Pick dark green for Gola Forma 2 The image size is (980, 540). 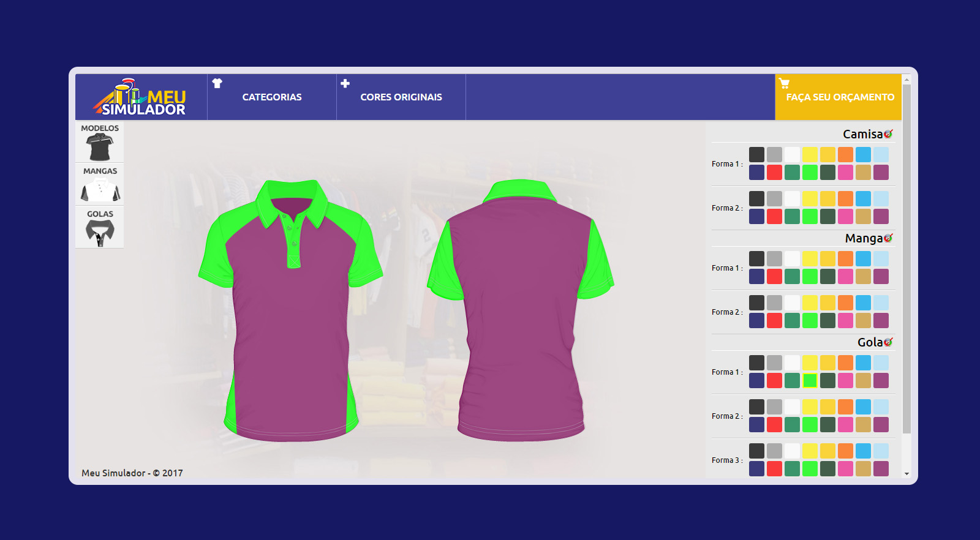(827, 425)
